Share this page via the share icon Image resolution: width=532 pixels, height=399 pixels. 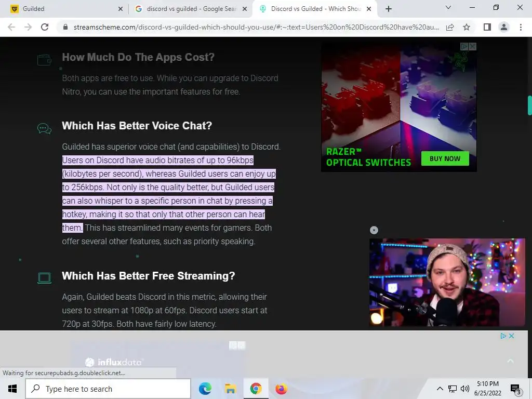(450, 27)
